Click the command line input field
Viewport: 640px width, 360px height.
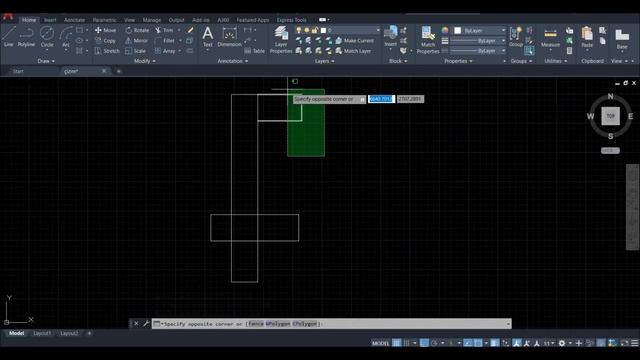click(x=331, y=324)
